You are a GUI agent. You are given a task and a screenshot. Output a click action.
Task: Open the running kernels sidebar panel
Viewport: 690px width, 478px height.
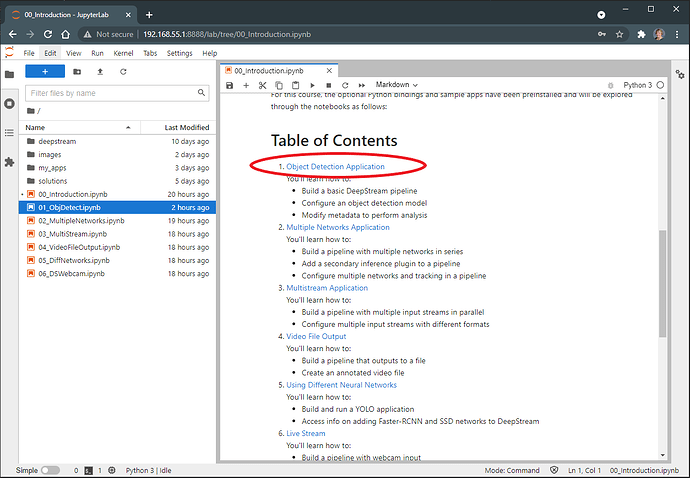click(9, 103)
